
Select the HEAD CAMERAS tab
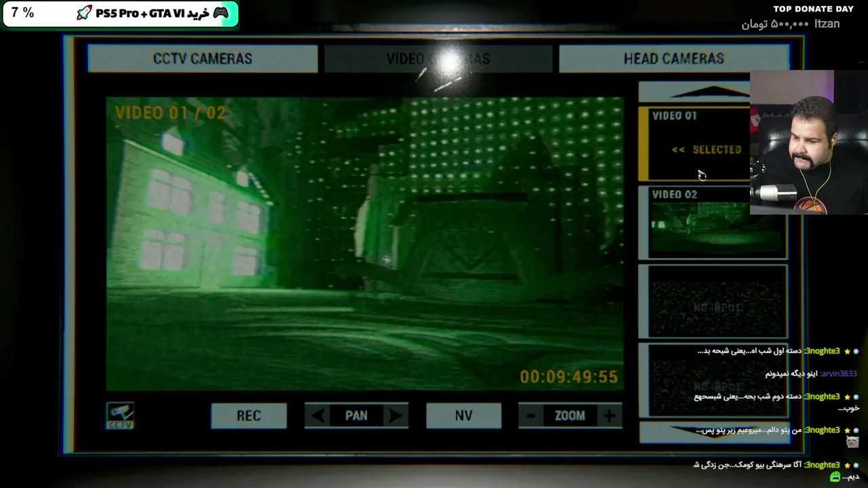pos(673,59)
